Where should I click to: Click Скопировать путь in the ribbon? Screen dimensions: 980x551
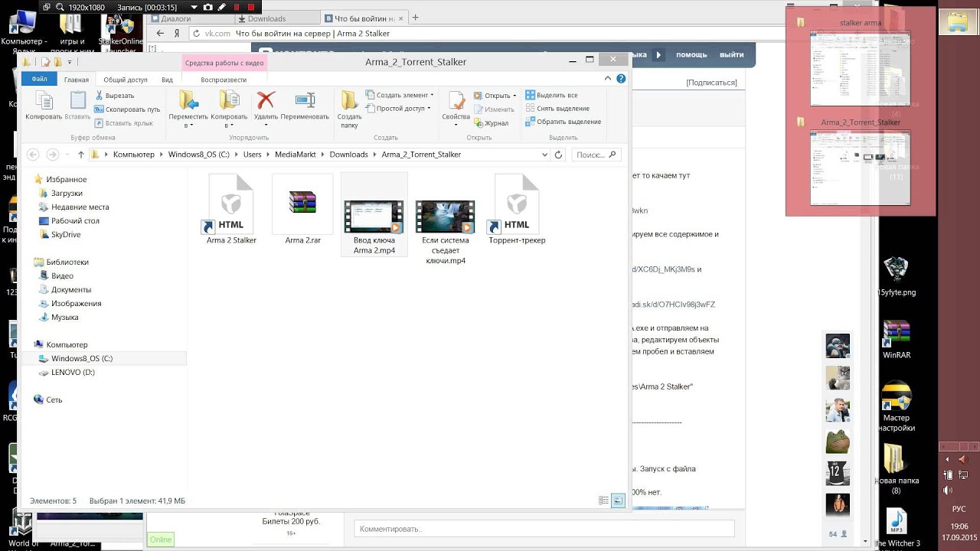128,109
